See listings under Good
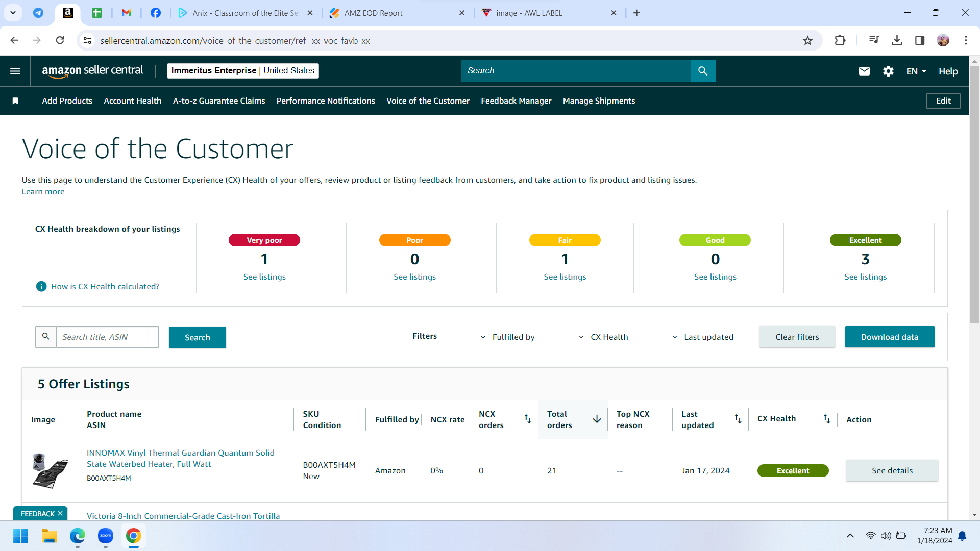Viewport: 980px width, 551px height. [x=715, y=277]
